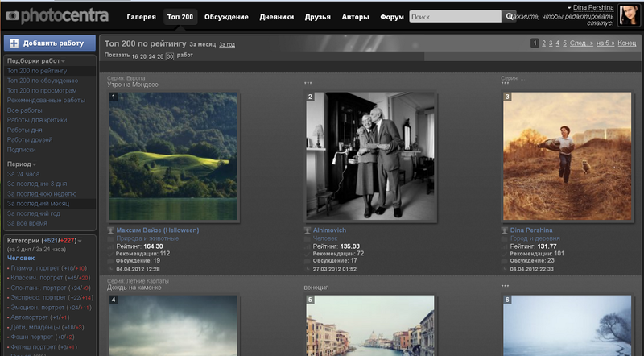The width and height of the screenshot is (644, 356).
Task: Click plus icon on Добавить работу
Action: pos(13,43)
